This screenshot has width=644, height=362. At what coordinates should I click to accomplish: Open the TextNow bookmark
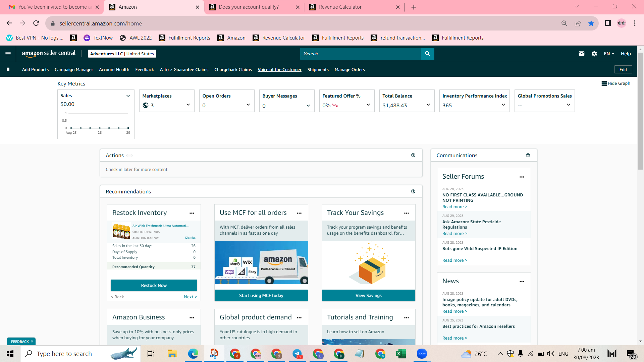coord(98,38)
